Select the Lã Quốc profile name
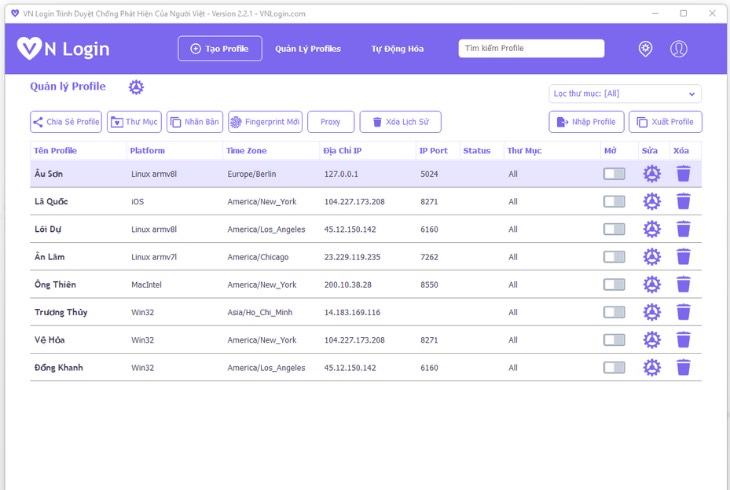 (x=51, y=201)
